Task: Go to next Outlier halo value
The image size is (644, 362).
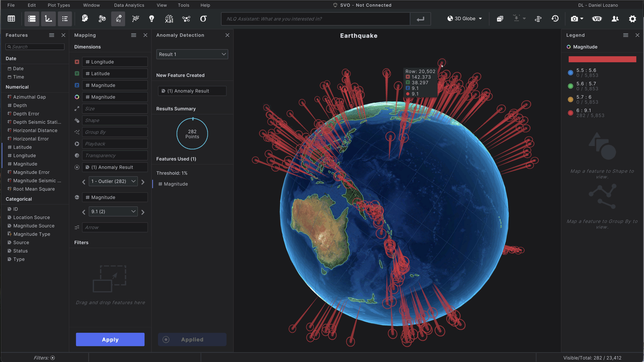Action: [143, 182]
